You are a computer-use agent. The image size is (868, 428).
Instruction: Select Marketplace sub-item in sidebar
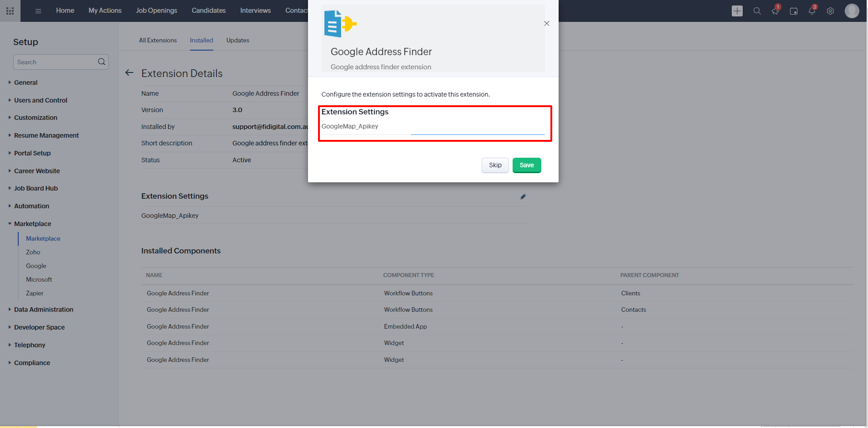[43, 238]
